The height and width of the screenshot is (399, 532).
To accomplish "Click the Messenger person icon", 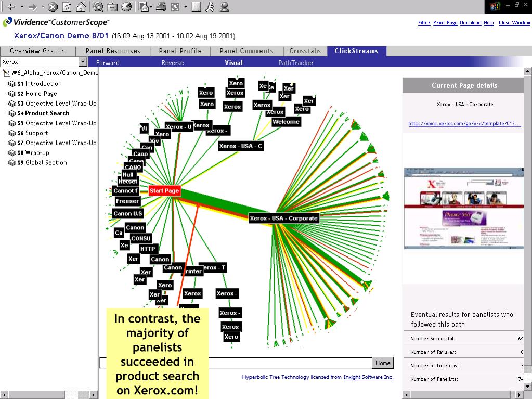I will tap(224, 6).
